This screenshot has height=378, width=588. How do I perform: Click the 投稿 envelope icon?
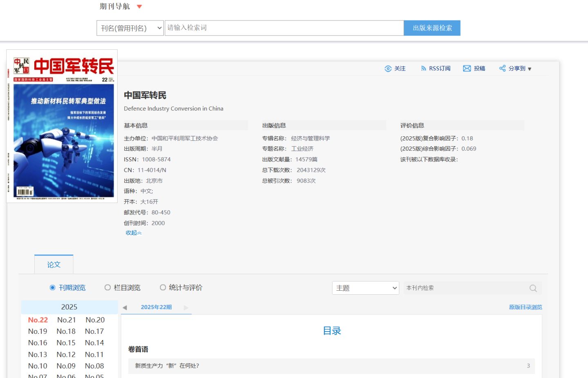click(x=467, y=69)
